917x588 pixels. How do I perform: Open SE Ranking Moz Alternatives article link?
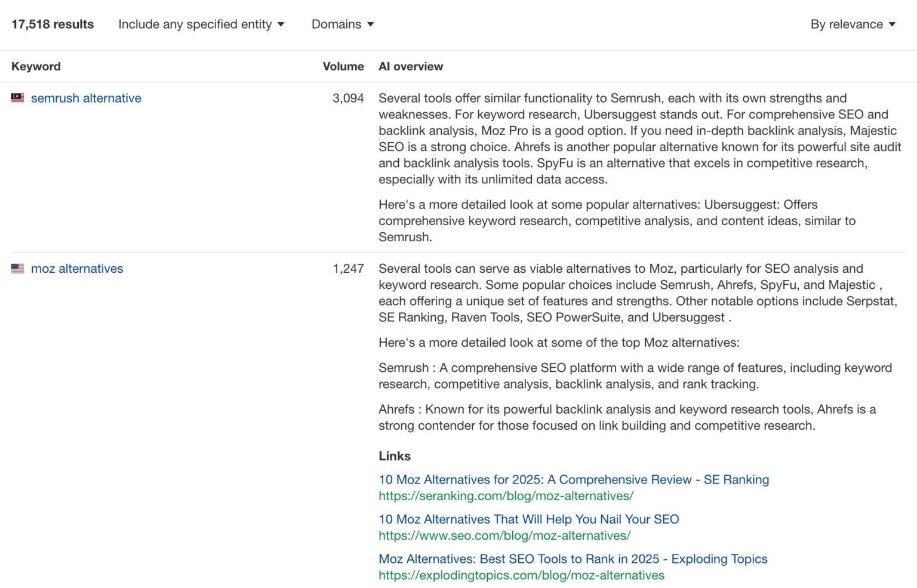click(x=573, y=479)
